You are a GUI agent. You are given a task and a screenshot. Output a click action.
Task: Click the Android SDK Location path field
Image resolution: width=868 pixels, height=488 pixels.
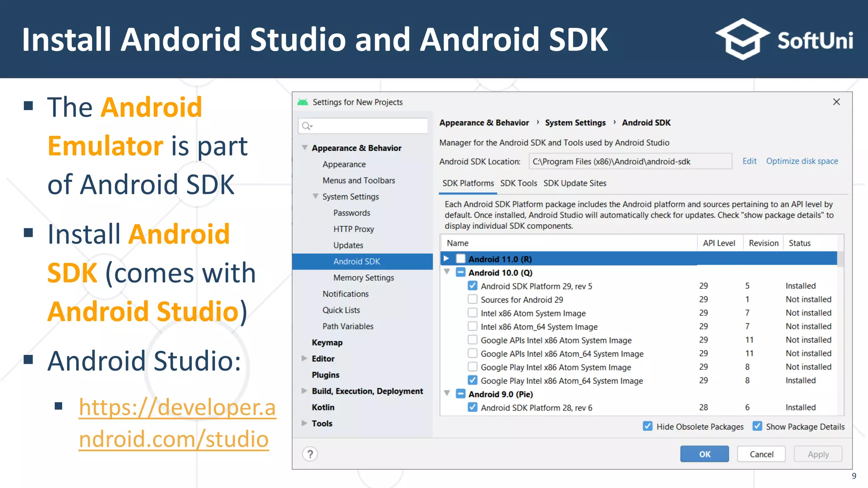[x=630, y=161]
